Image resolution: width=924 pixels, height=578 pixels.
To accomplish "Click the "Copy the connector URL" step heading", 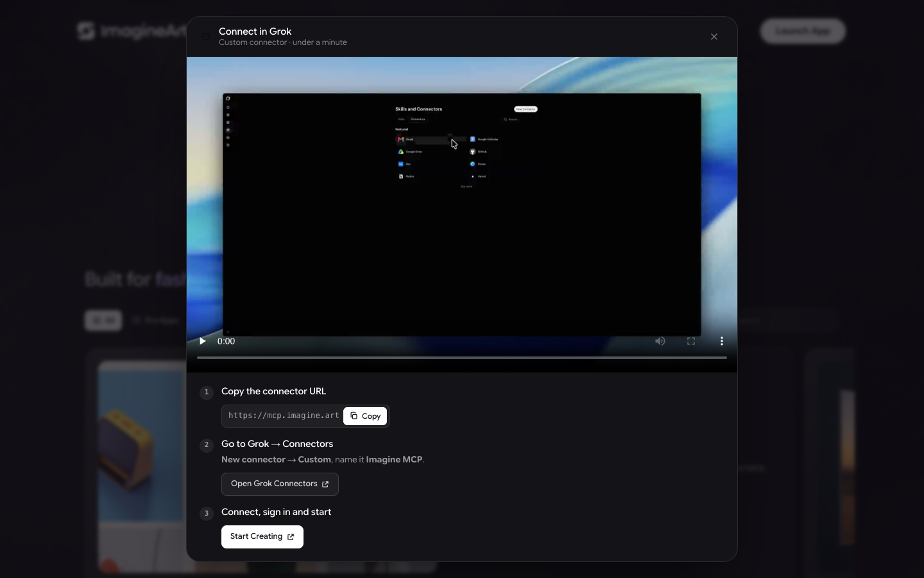I will tap(274, 391).
